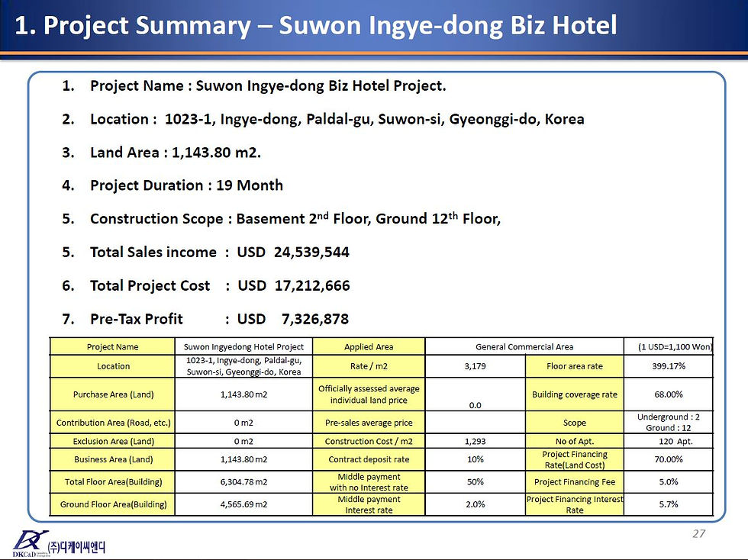
Task: Click the 5.7% interest rate value
Action: pyautogui.click(x=669, y=504)
